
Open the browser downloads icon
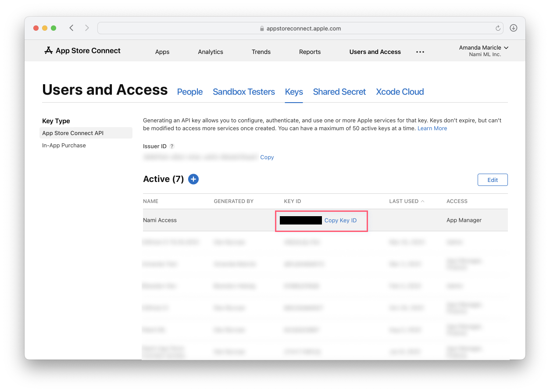coord(514,28)
